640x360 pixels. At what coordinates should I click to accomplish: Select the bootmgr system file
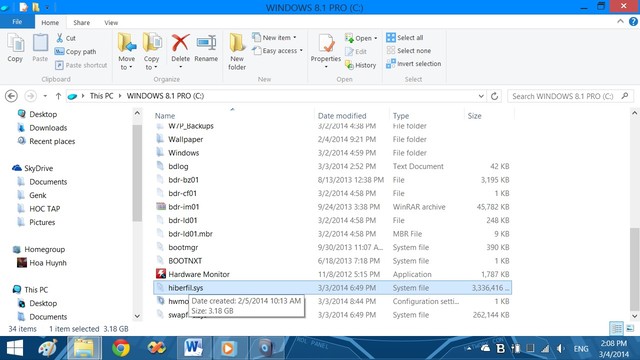(332, 247)
